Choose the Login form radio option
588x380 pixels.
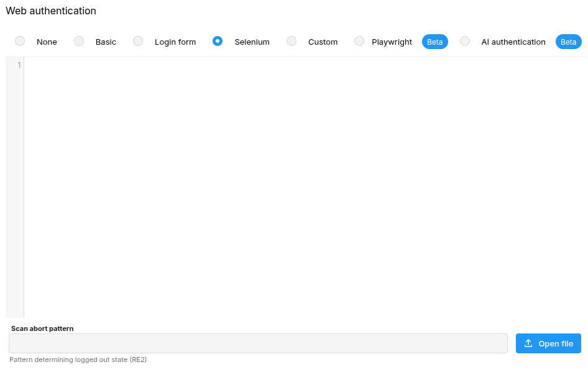coord(138,41)
